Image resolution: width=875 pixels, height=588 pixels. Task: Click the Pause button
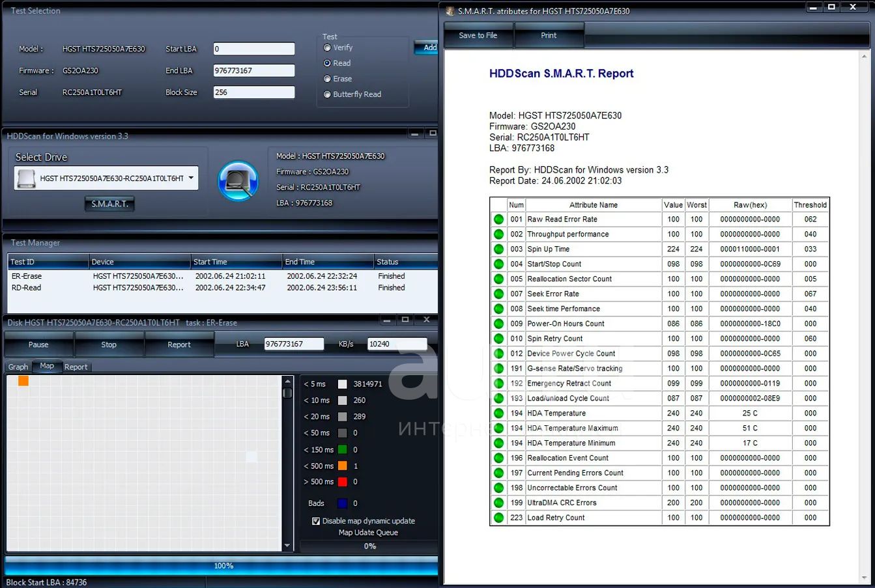[38, 344]
